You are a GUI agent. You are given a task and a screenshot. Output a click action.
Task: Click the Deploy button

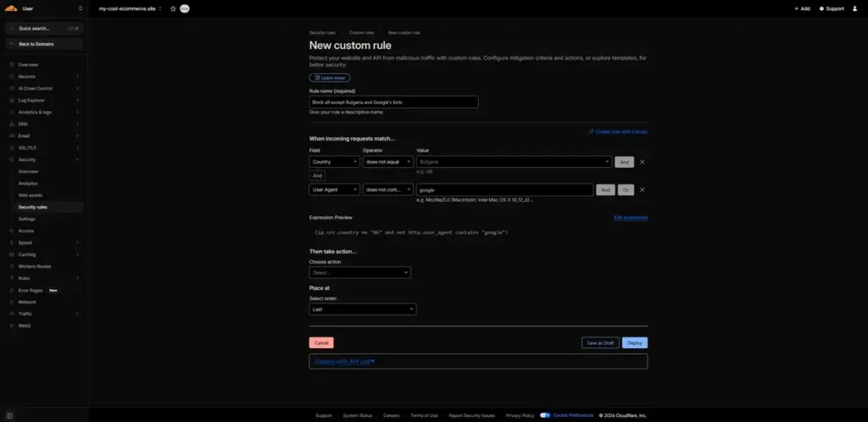click(635, 343)
